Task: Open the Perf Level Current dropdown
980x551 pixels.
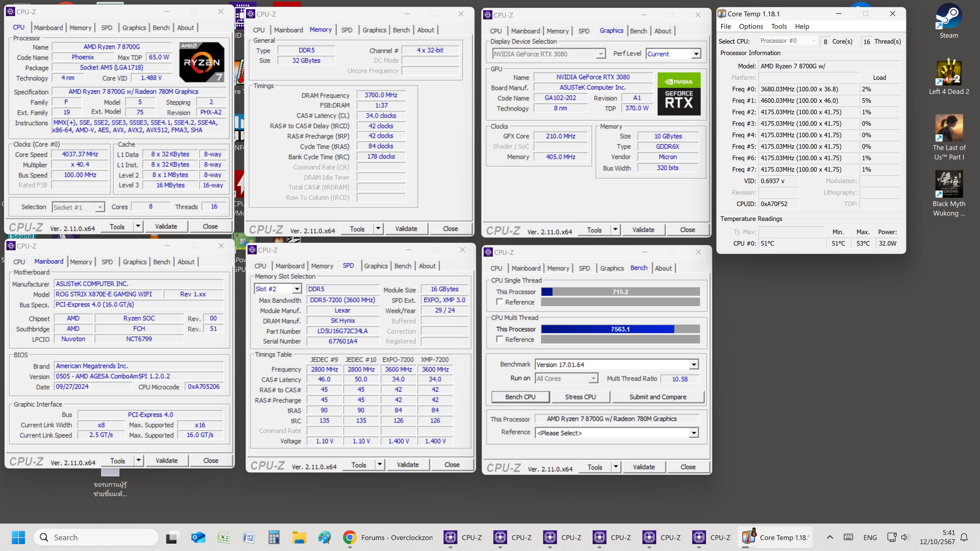Action: (x=673, y=54)
